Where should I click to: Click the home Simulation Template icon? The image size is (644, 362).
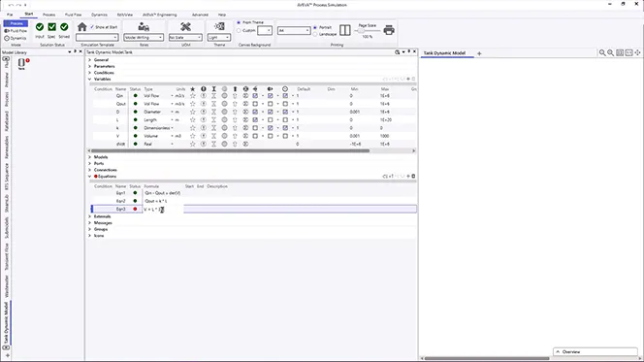[x=82, y=27]
